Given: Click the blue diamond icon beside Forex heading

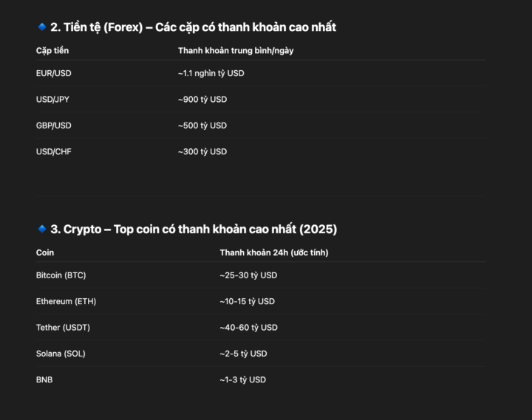Looking at the screenshot, I should [x=42, y=27].
